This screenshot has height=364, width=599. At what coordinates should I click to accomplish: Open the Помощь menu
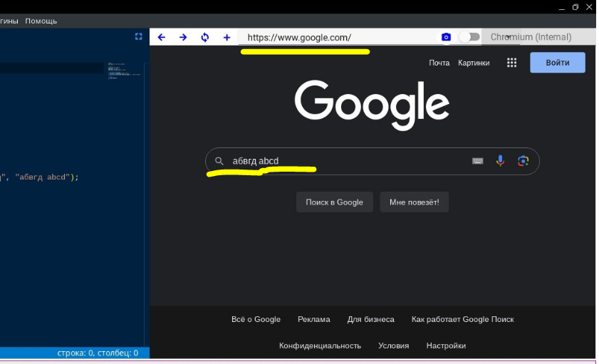[41, 21]
